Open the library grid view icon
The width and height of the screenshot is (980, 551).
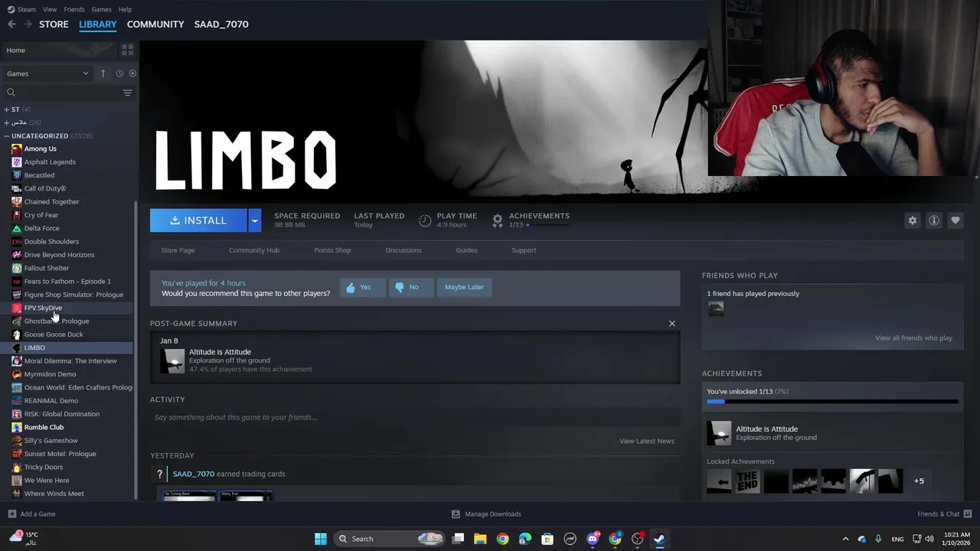click(x=127, y=50)
